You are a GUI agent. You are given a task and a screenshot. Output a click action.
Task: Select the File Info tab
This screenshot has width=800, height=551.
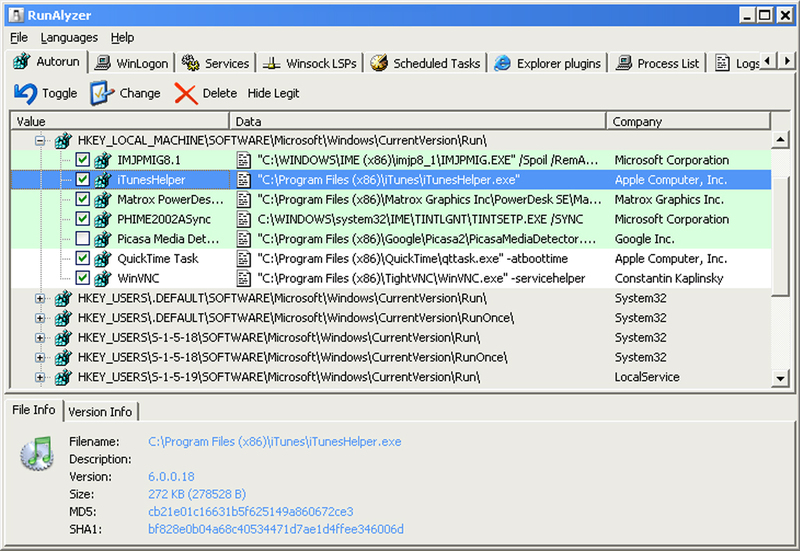click(34, 410)
